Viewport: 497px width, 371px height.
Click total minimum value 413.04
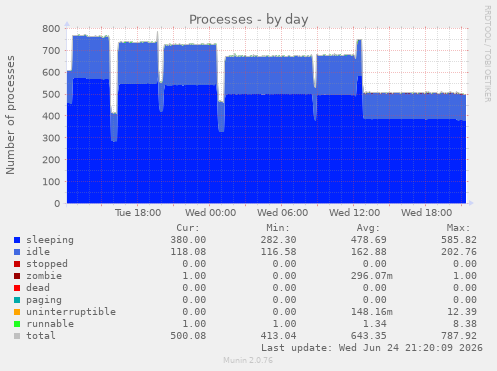[278, 336]
